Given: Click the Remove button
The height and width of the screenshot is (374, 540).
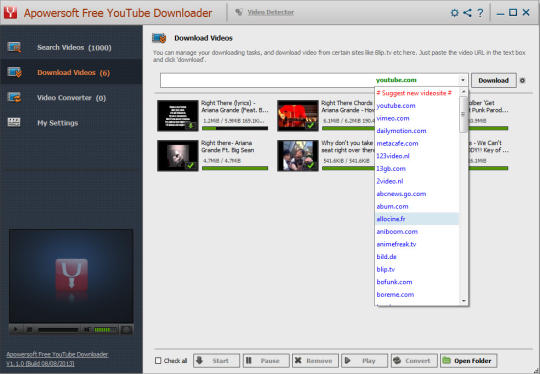Looking at the screenshot, I should tap(315, 361).
